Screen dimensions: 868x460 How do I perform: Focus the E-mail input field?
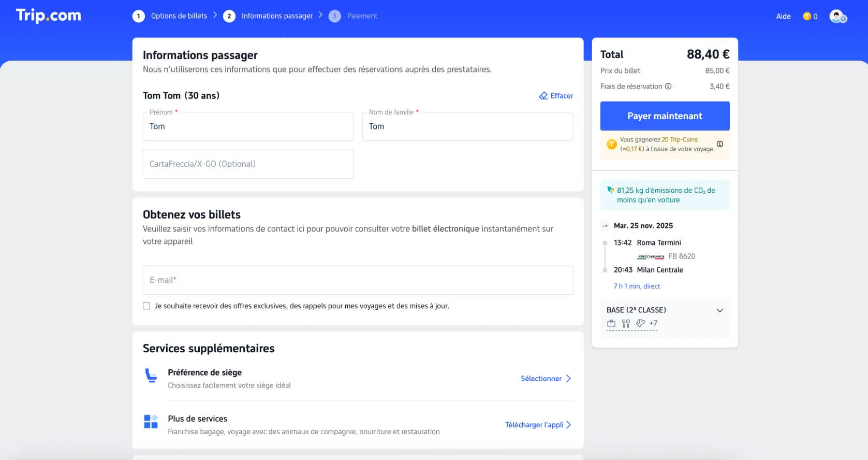tap(358, 280)
